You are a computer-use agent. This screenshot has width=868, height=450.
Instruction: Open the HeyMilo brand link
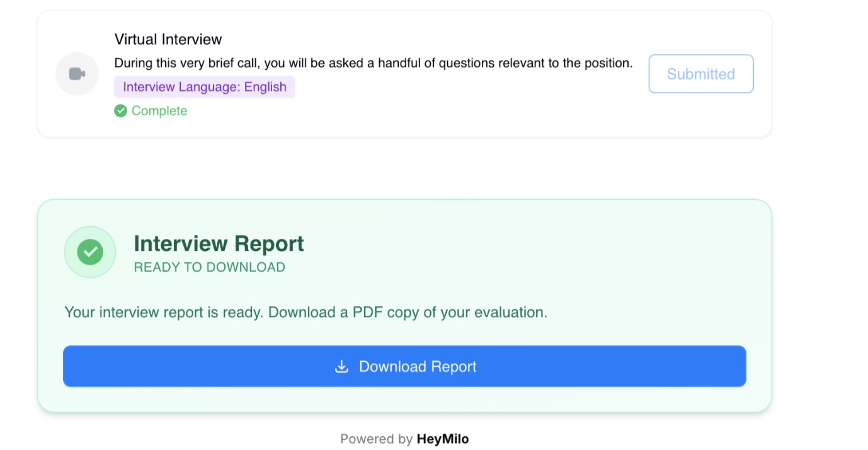442,439
